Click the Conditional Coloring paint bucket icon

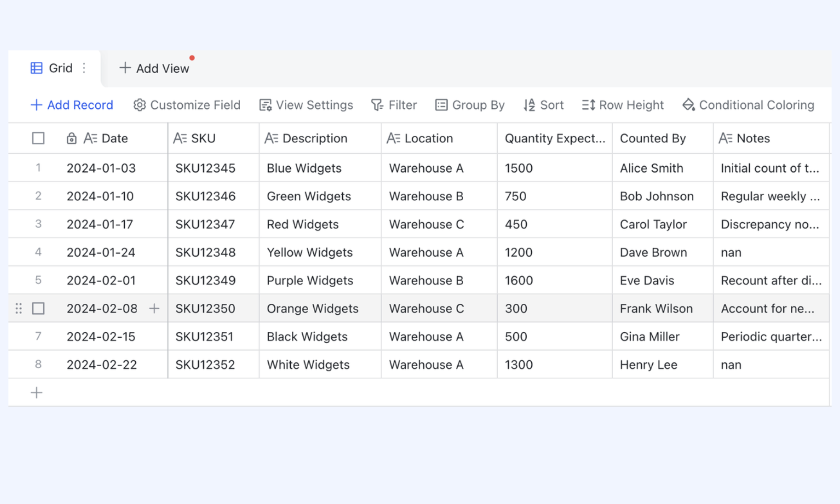pyautogui.click(x=689, y=105)
